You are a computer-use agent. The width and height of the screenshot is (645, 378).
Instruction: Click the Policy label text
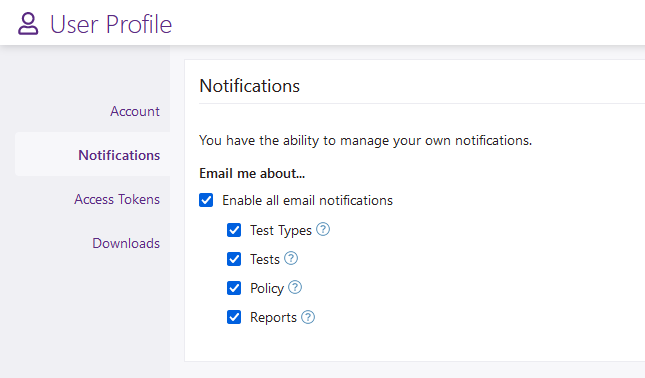pyautogui.click(x=267, y=288)
